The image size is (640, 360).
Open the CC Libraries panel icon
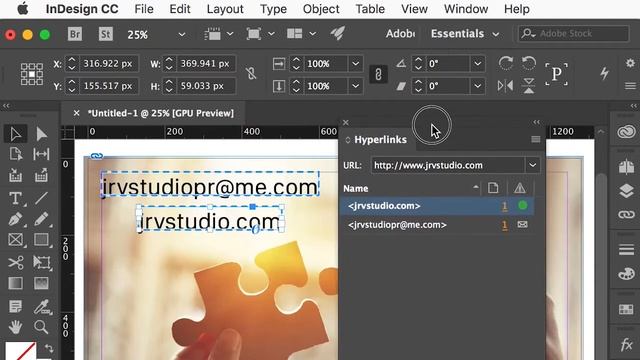[626, 132]
